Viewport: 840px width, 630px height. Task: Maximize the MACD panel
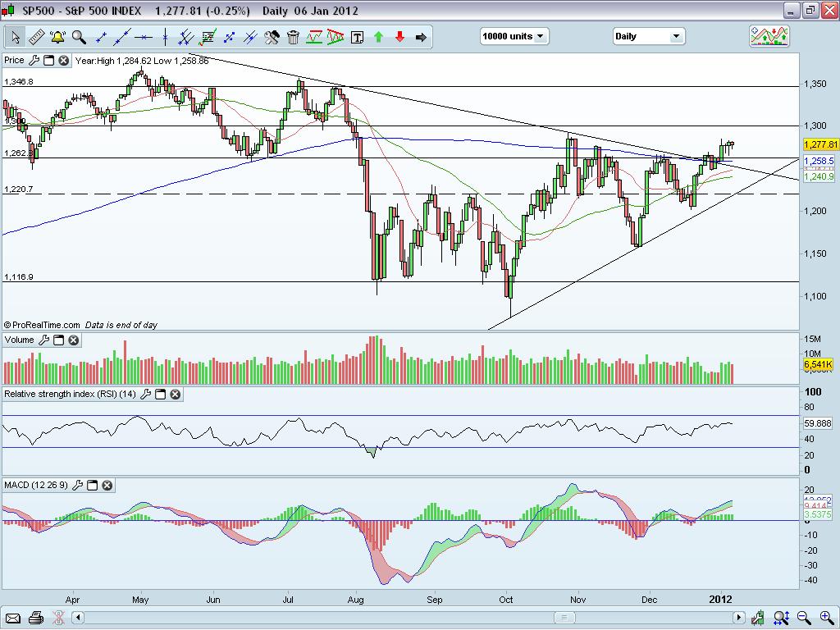coord(92,486)
